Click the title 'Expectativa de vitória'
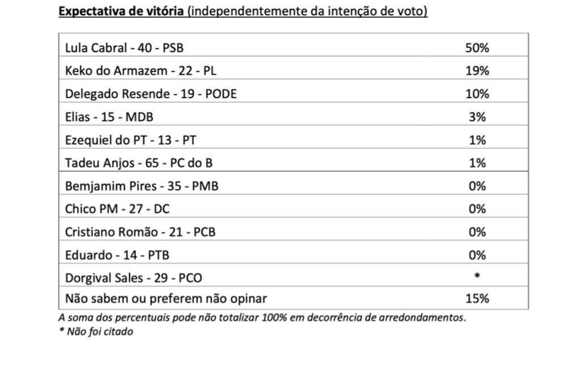This screenshot has width=588, height=384. point(121,11)
